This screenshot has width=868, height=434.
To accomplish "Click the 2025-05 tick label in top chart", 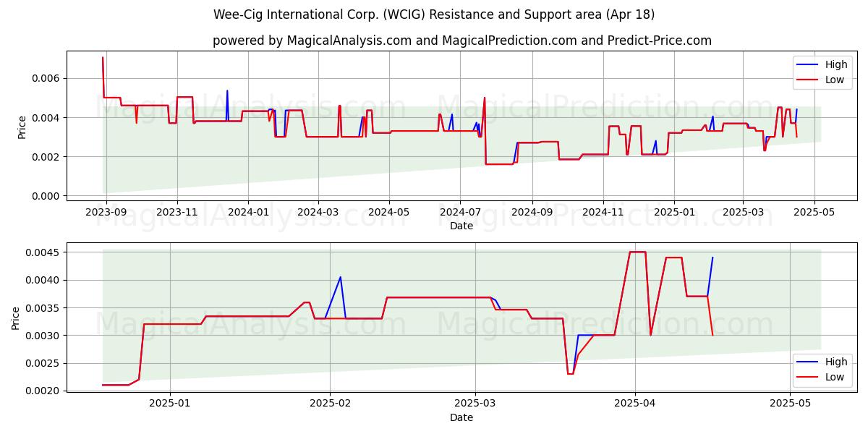I will (x=814, y=212).
